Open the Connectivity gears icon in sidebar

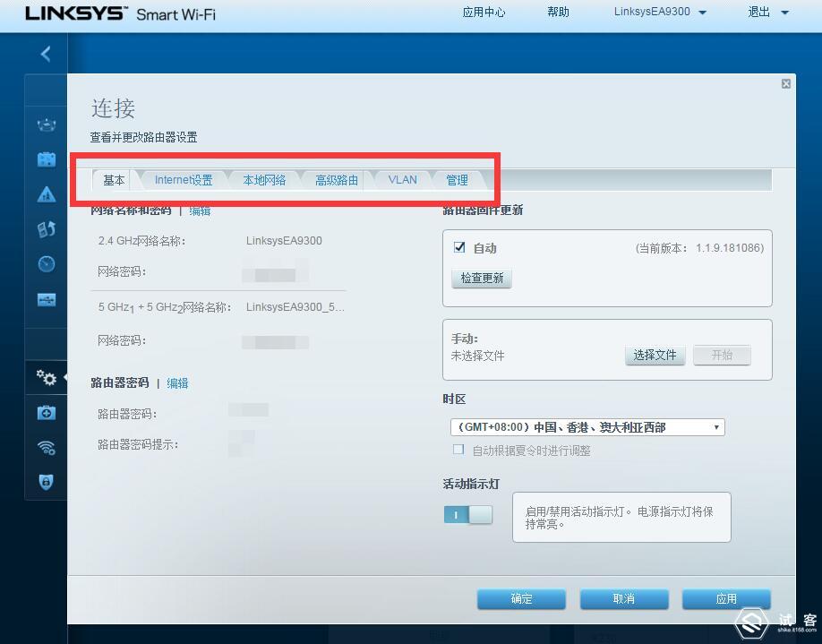tap(47, 377)
